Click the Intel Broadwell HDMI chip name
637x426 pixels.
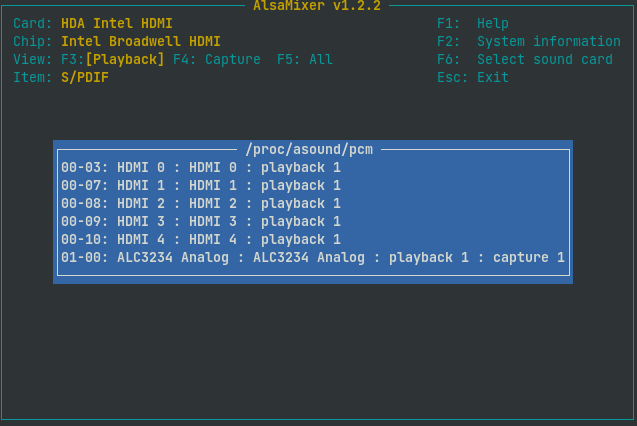click(x=141, y=41)
